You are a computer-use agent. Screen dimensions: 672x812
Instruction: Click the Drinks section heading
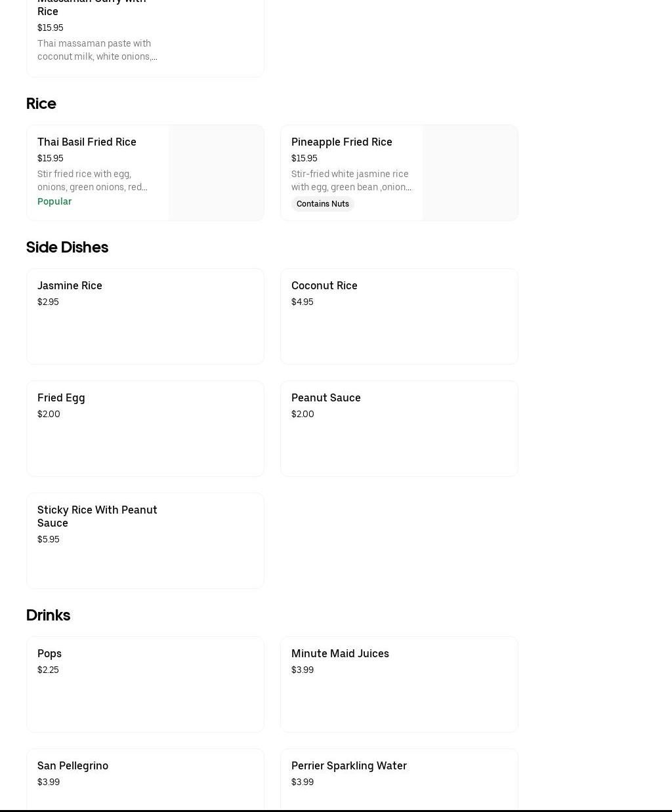pos(48,615)
